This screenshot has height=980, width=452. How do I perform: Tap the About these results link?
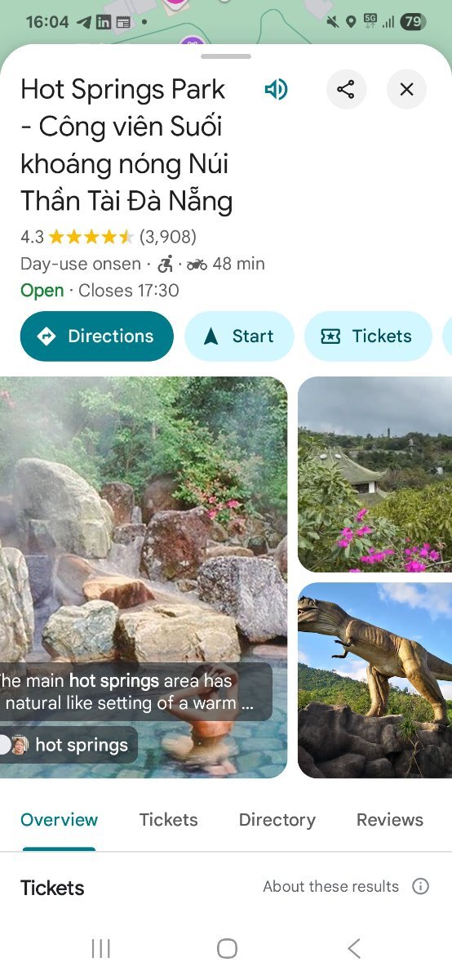click(330, 886)
